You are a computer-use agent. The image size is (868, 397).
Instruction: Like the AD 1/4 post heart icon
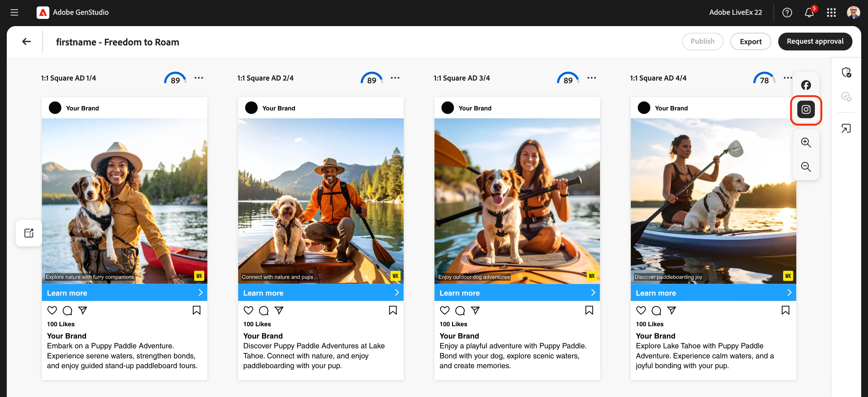point(52,310)
